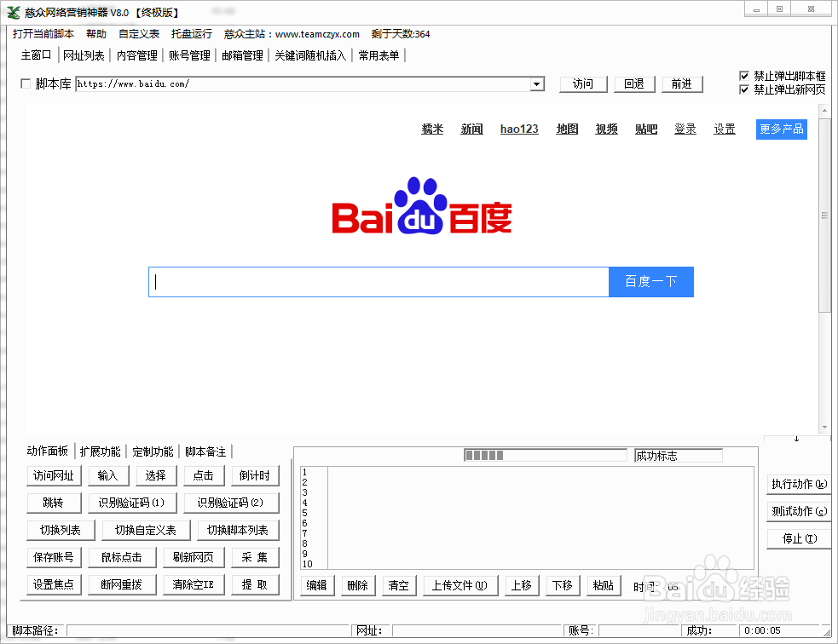838x644 pixels.
Task: Switch to the 网址列表 tab
Action: pyautogui.click(x=84, y=55)
